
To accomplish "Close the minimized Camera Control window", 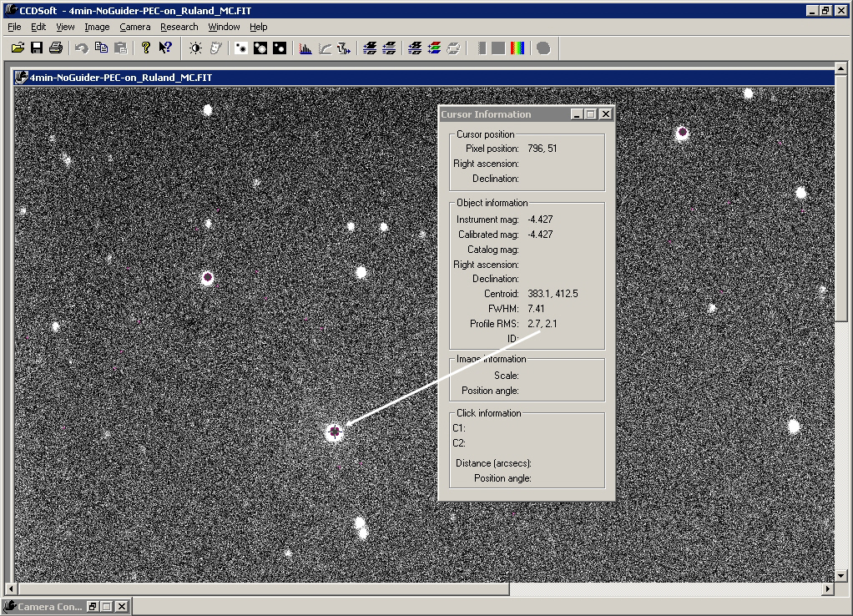I will point(122,606).
